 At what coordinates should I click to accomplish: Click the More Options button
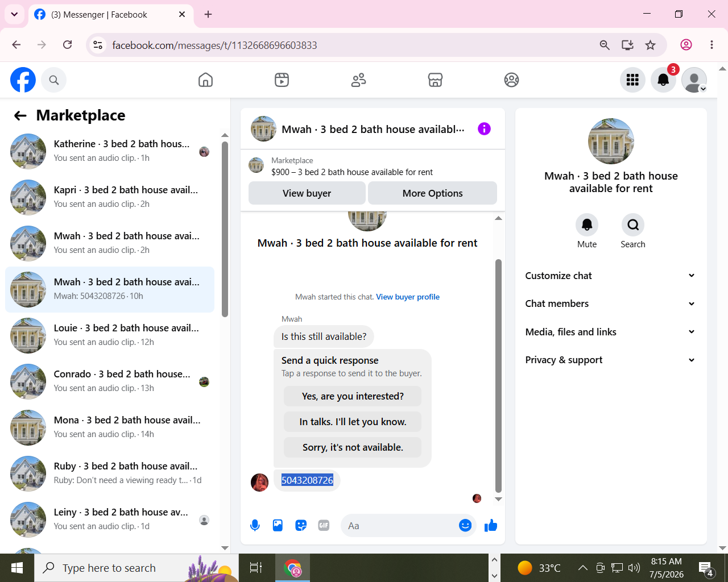pos(433,193)
